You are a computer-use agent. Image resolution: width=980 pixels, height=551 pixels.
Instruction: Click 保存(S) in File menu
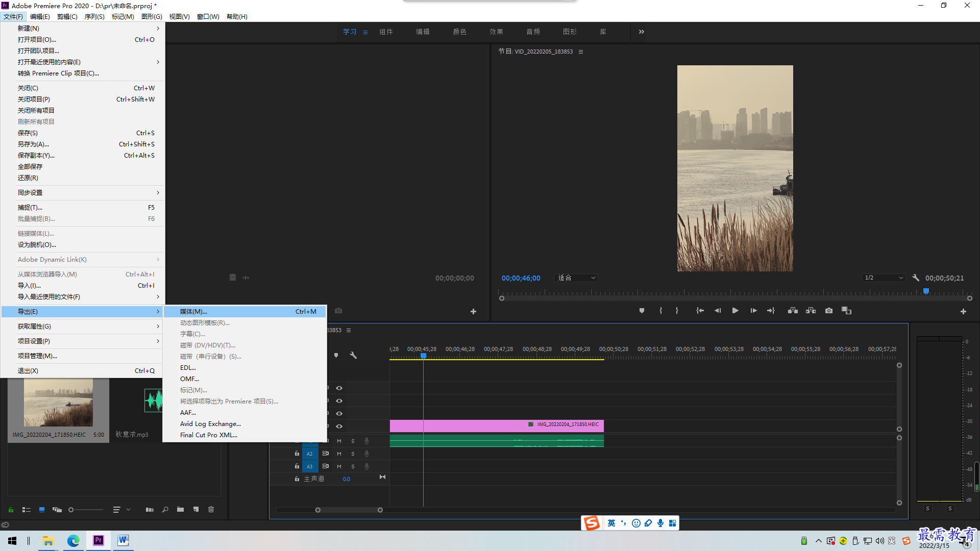point(83,133)
